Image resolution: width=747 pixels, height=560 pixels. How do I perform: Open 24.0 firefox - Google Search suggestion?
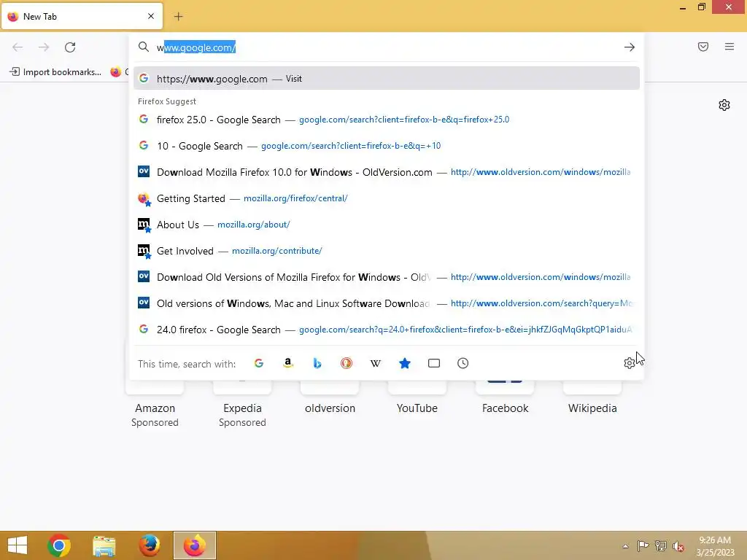(x=387, y=329)
